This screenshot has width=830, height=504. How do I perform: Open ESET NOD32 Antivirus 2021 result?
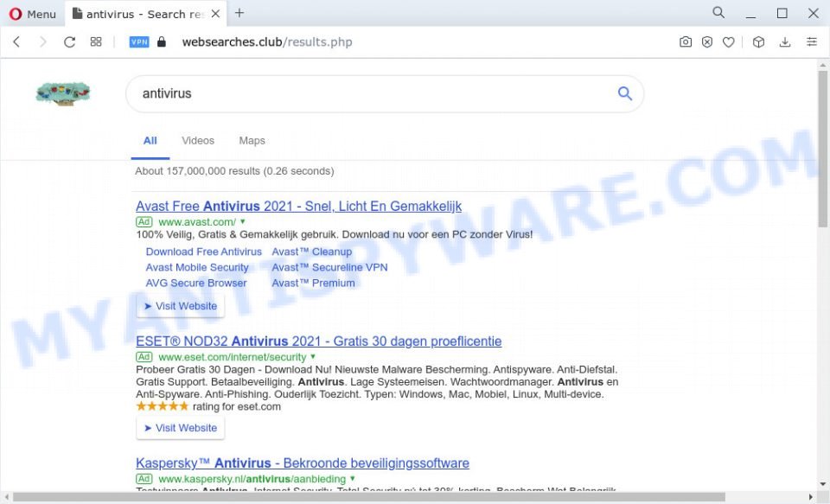click(x=319, y=341)
